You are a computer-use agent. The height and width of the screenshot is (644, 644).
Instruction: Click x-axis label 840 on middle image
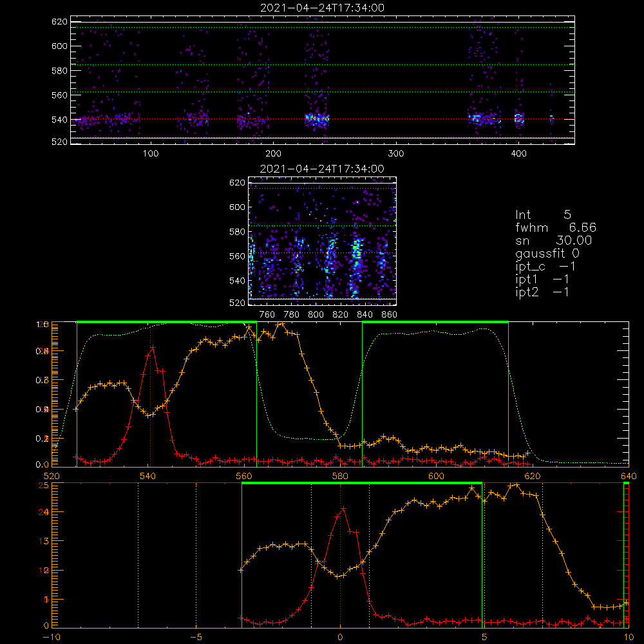pyautogui.click(x=365, y=315)
